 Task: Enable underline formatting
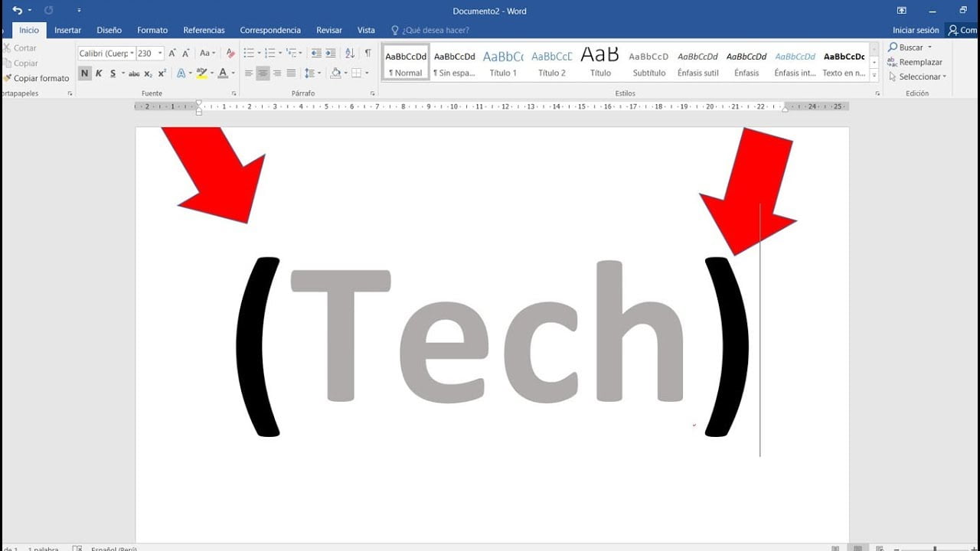(113, 73)
